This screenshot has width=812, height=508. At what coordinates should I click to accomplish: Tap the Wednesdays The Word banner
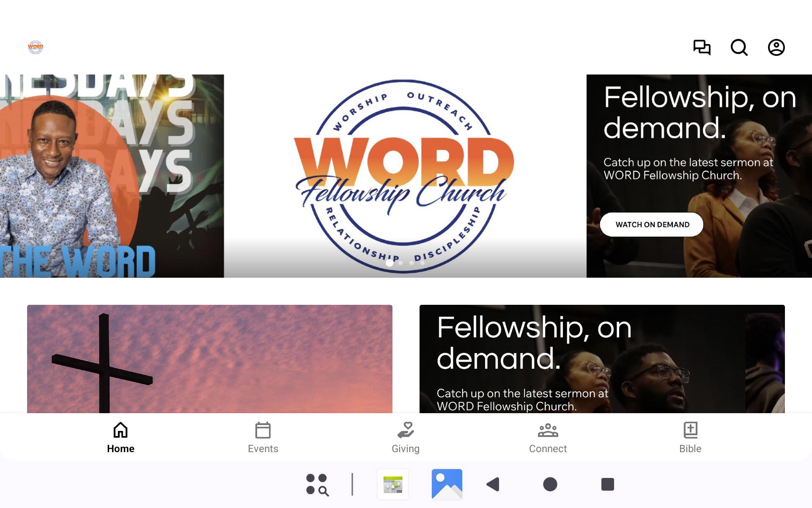pos(112,176)
